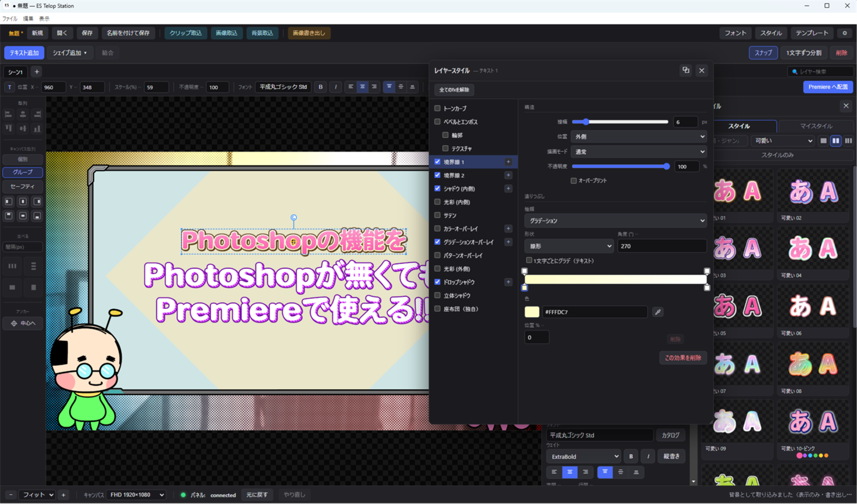Switch style list to three column view
The height and width of the screenshot is (504, 857).
click(849, 141)
